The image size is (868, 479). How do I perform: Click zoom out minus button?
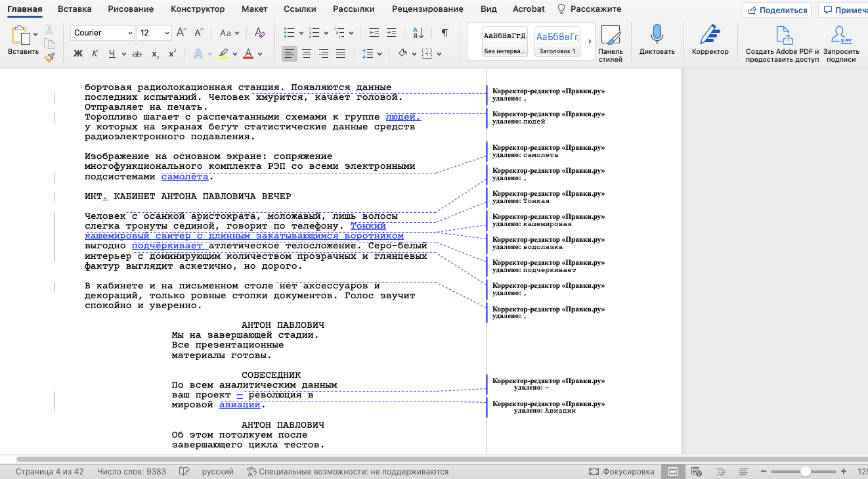click(763, 472)
